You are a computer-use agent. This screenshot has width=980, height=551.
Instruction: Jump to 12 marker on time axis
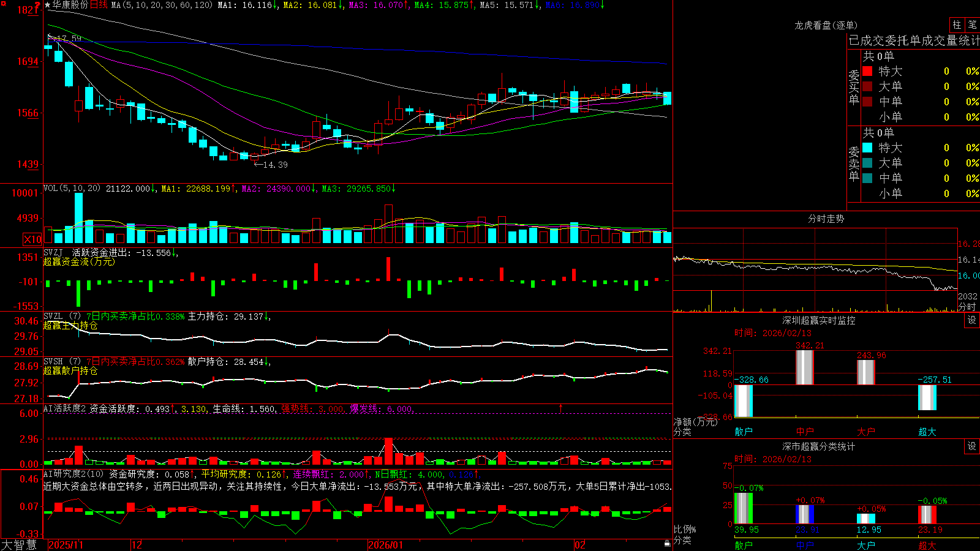point(137,545)
